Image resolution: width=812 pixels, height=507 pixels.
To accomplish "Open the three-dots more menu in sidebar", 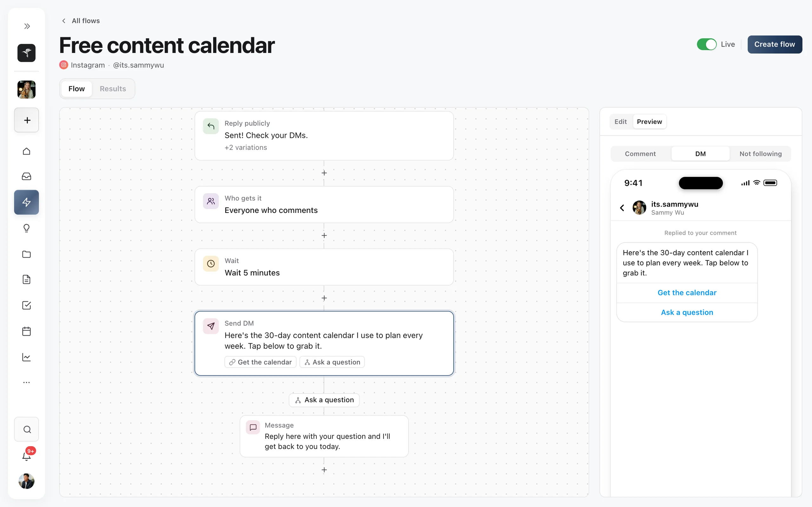I will (27, 382).
